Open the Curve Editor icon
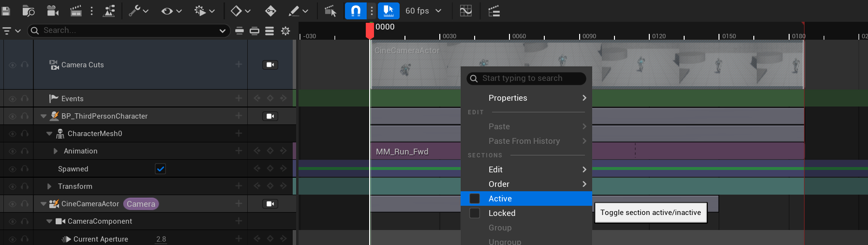 [465, 11]
